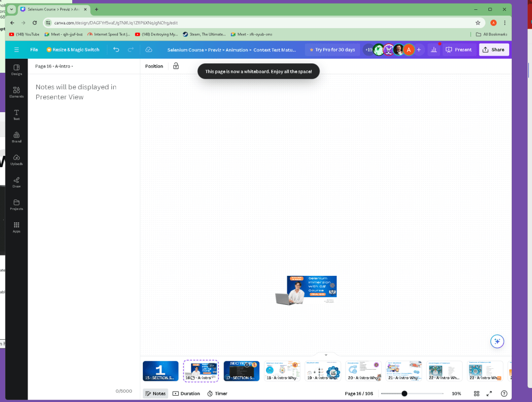The image size is (532, 402).
Task: Open the File menu
Action: tap(34, 49)
